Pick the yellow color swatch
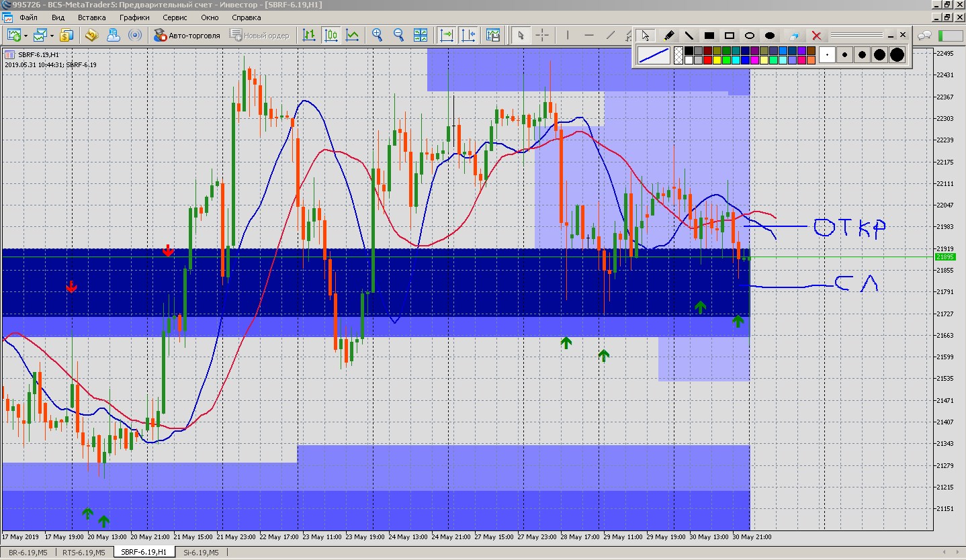 point(717,60)
